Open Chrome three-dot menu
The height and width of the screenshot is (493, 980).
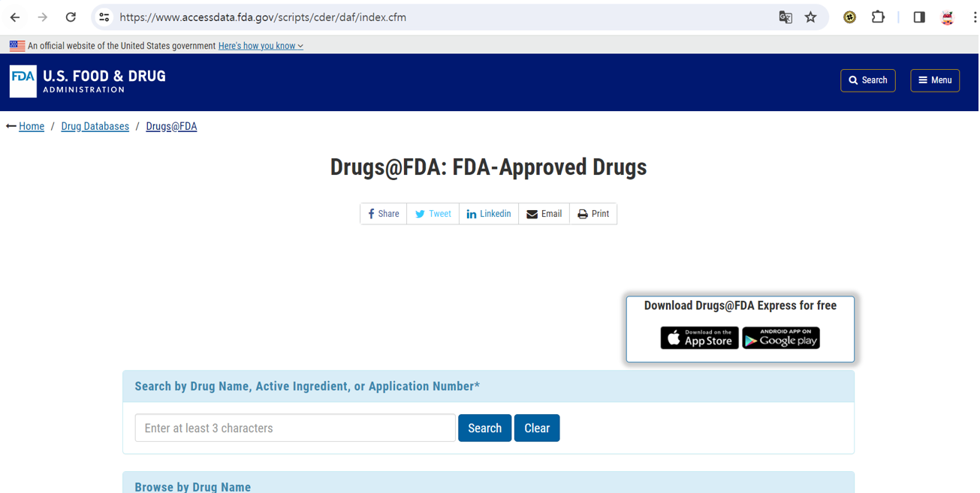[974, 17]
